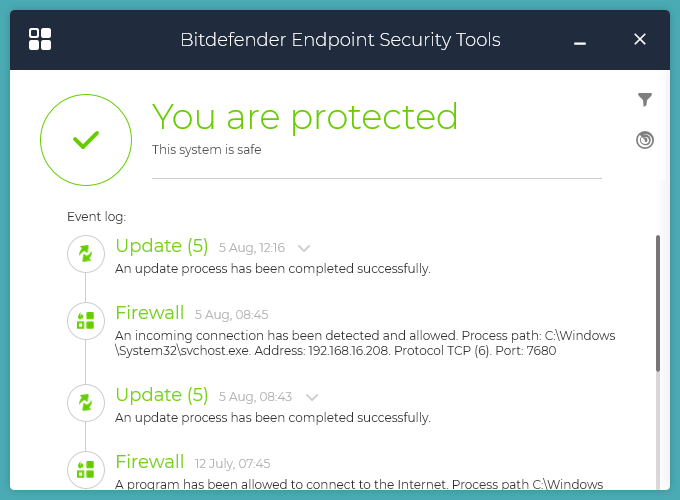Open the Firewall entry from 5 Aug 08:45
680x500 pixels.
(x=150, y=312)
